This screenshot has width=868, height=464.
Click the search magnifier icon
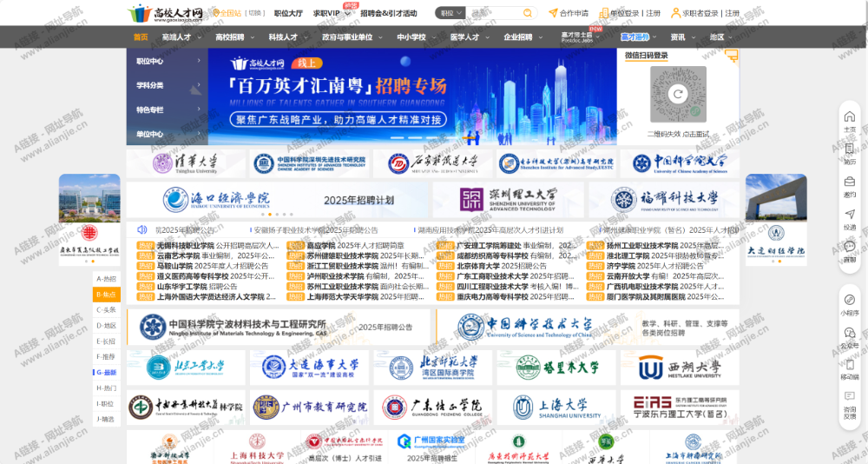pos(528,13)
